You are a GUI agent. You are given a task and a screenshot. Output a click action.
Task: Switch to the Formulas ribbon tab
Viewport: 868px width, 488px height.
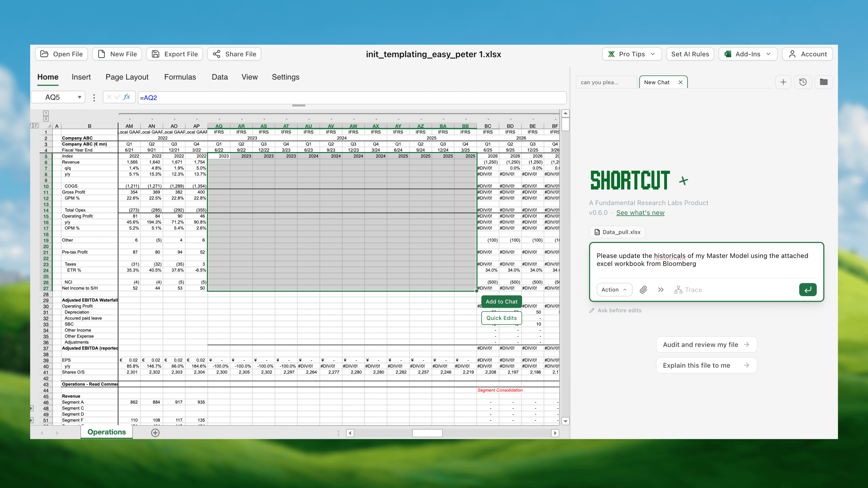point(180,77)
